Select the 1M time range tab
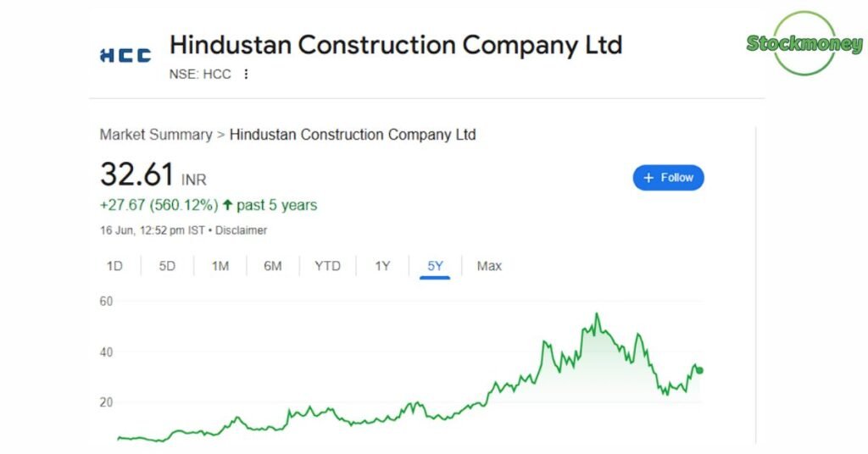868x454 pixels. (220, 266)
